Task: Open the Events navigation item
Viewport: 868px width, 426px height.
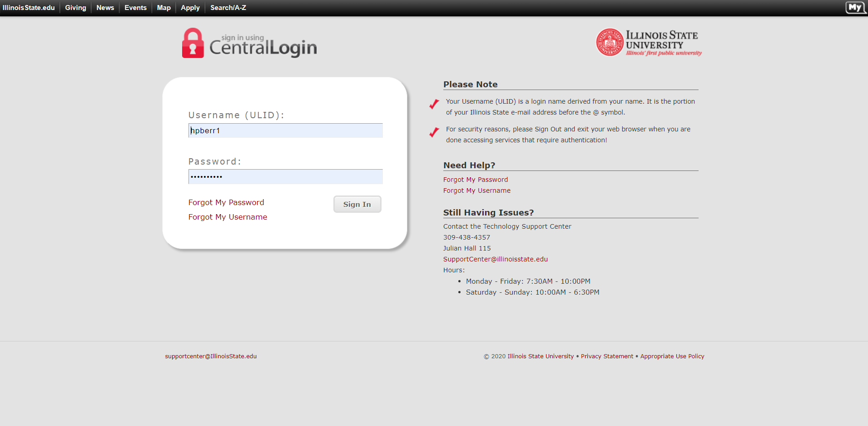Action: click(x=135, y=7)
